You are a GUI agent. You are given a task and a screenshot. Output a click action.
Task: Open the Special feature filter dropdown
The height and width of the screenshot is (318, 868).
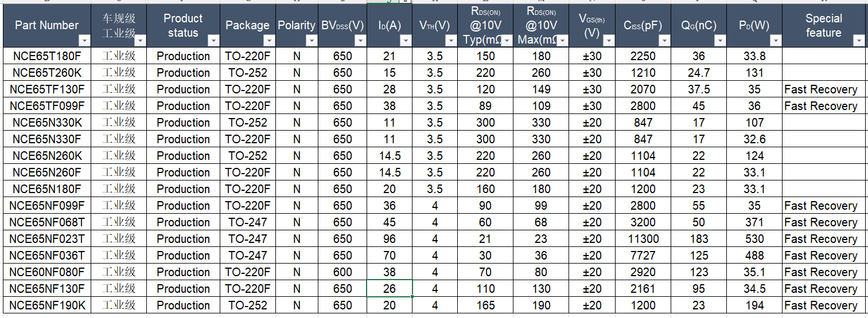[858, 41]
